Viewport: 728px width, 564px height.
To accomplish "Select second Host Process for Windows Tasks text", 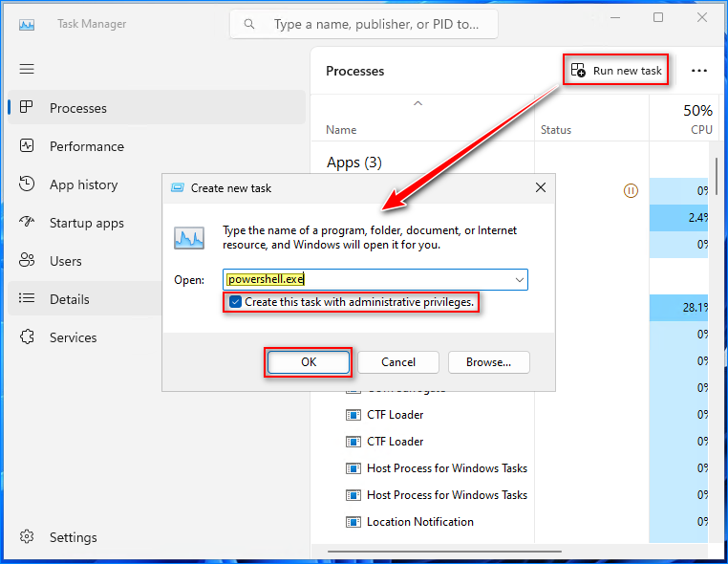I will coord(447,495).
